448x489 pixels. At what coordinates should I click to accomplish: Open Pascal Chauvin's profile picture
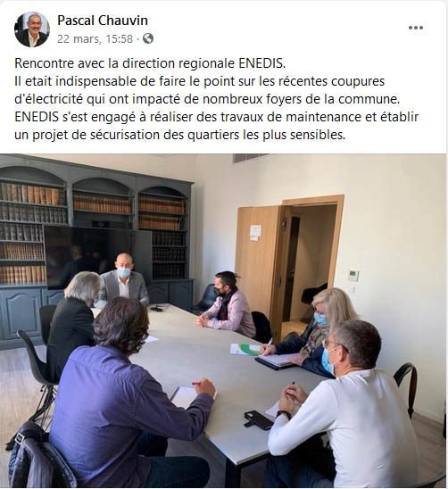[x=32, y=29]
